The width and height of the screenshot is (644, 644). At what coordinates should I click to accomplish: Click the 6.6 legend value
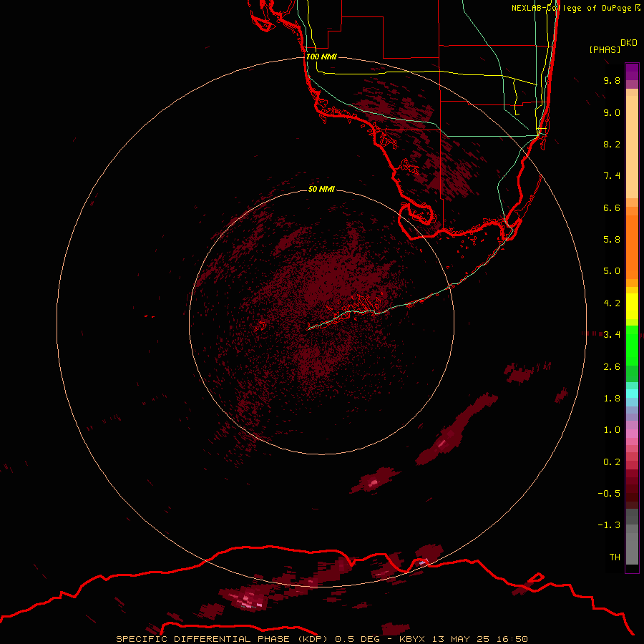pos(612,208)
